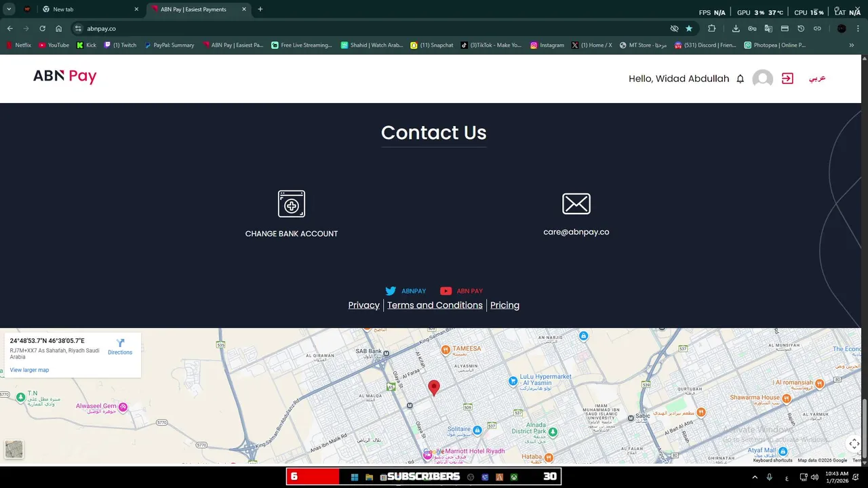Open the Pricing link
This screenshot has width=868, height=488.
point(505,305)
